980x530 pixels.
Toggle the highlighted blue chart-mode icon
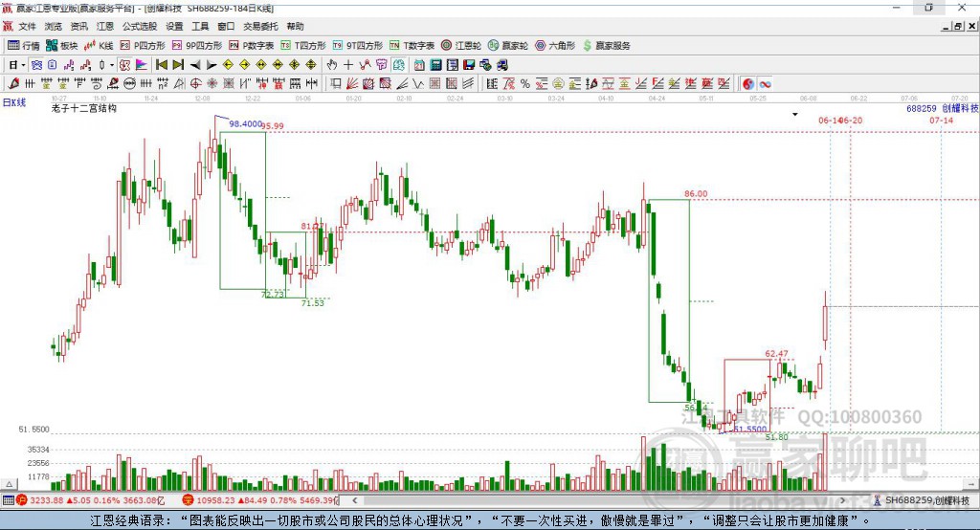pyautogui.click(x=37, y=65)
